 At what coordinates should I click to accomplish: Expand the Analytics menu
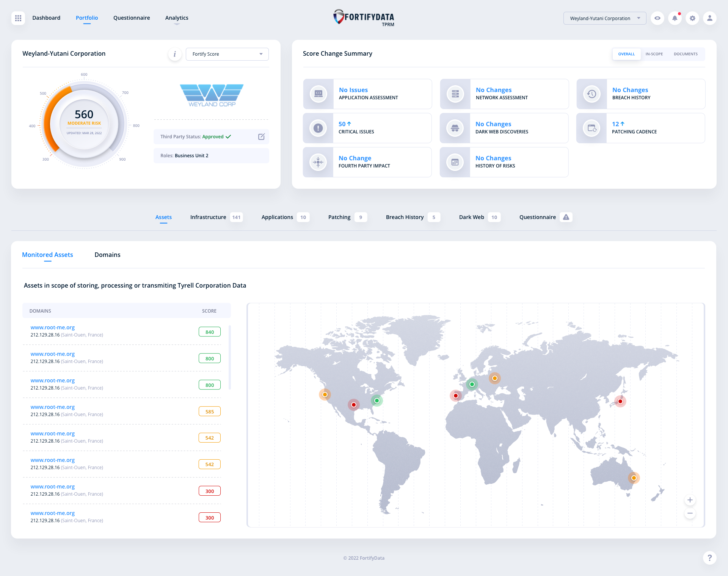[x=177, y=18]
